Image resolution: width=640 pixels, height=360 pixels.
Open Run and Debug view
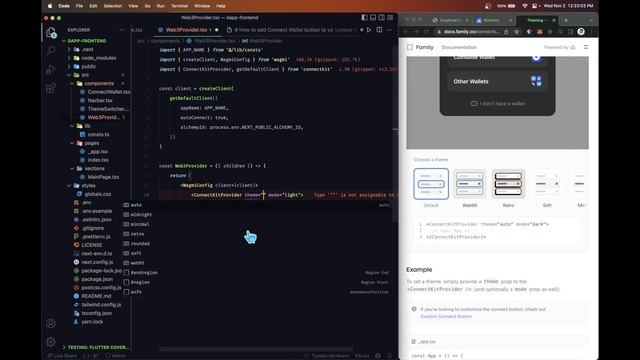(51, 69)
